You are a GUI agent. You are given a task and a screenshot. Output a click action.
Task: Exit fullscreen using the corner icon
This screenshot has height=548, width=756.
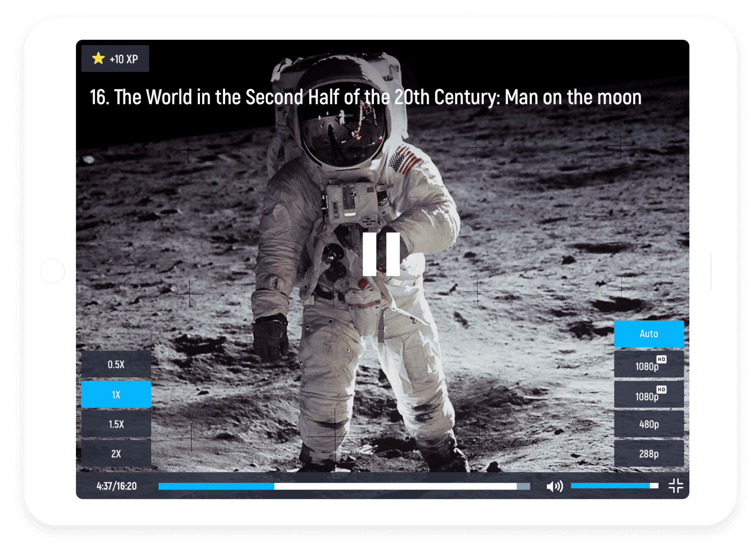pos(676,486)
